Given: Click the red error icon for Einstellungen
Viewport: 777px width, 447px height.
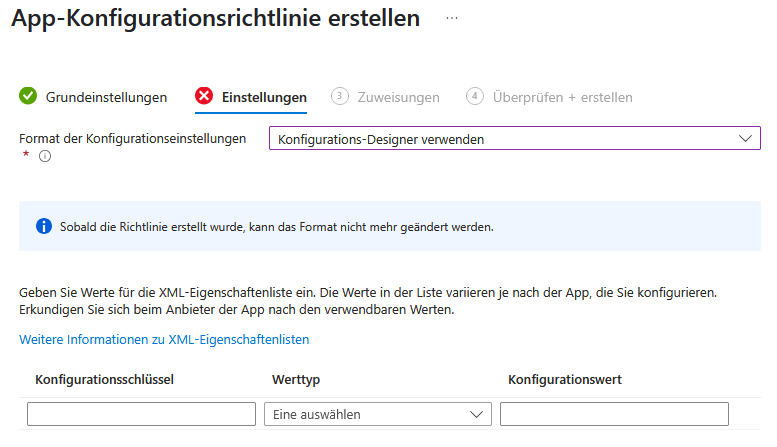Looking at the screenshot, I should pos(204,96).
